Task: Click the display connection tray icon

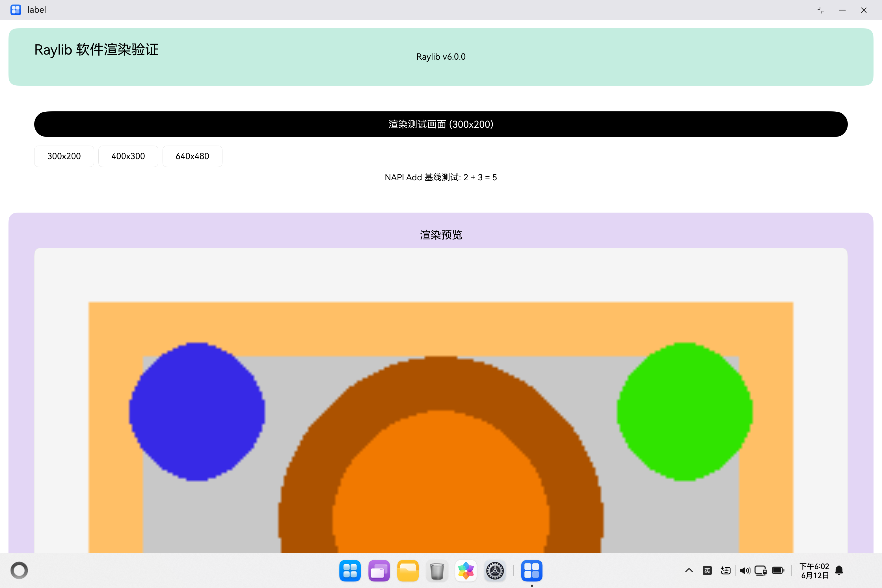Action: 760,570
